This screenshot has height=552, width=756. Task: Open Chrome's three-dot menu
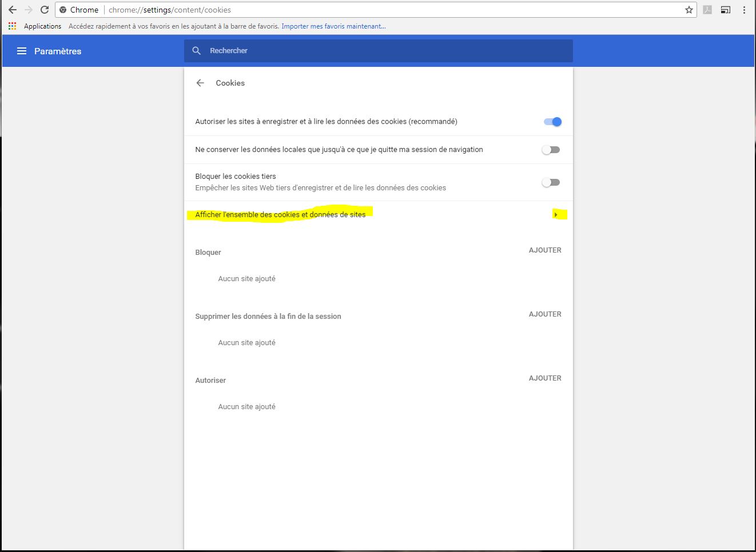[744, 10]
